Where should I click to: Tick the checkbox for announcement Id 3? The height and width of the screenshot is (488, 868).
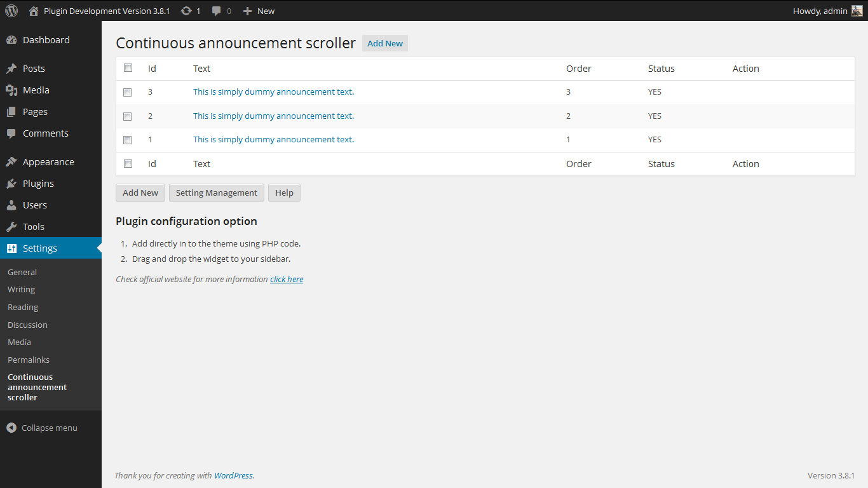point(128,92)
